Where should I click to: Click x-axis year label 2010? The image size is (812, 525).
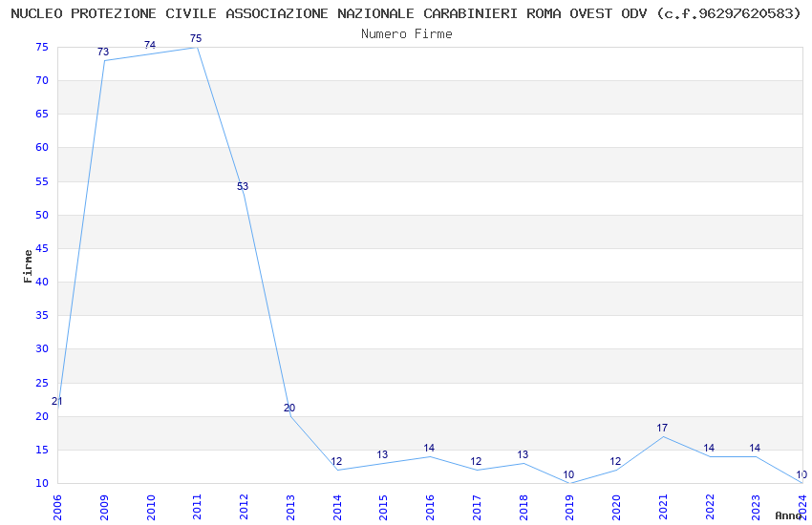click(151, 507)
